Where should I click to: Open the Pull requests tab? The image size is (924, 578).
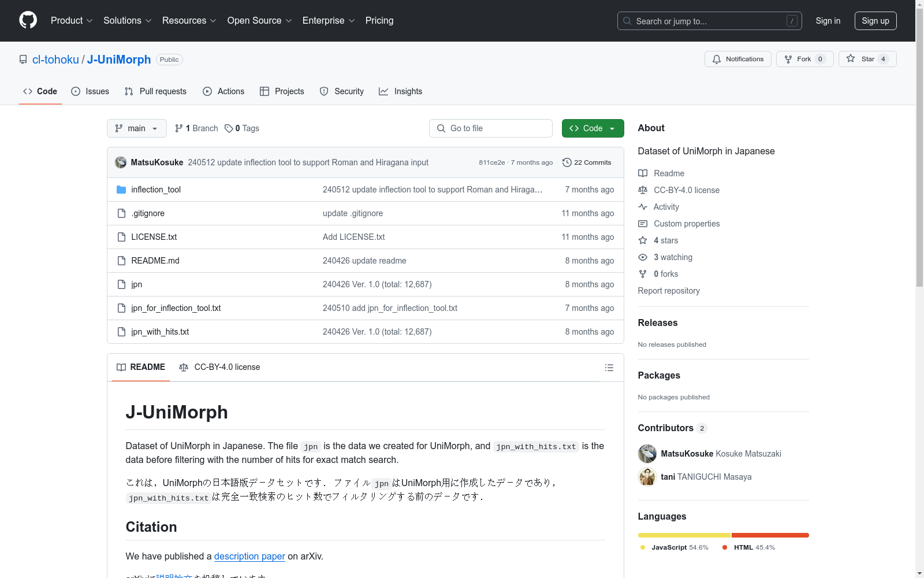pyautogui.click(x=155, y=91)
